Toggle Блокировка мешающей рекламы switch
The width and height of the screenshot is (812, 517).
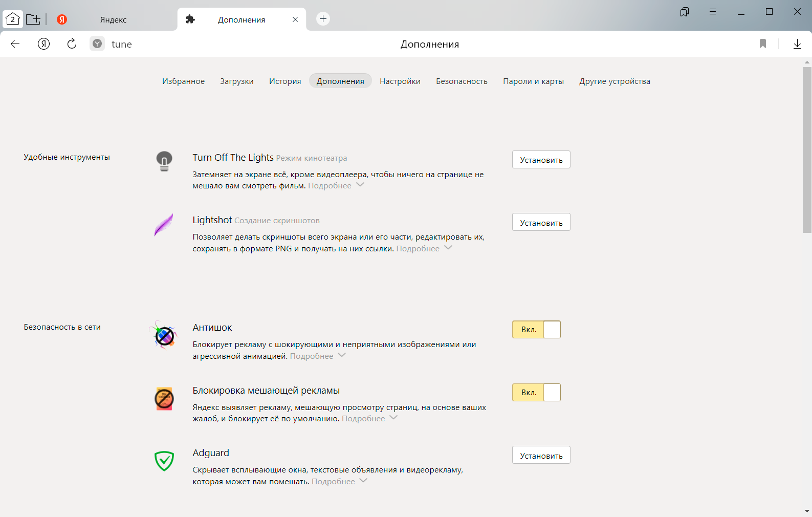pos(536,393)
